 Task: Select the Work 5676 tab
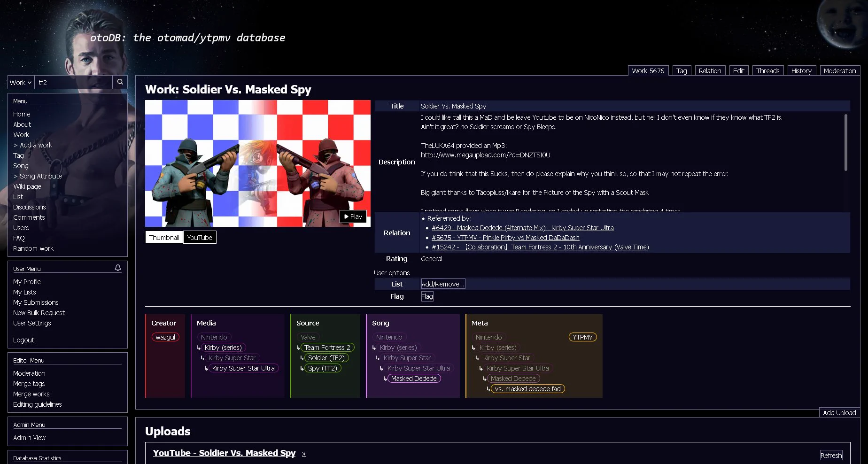[x=648, y=71]
